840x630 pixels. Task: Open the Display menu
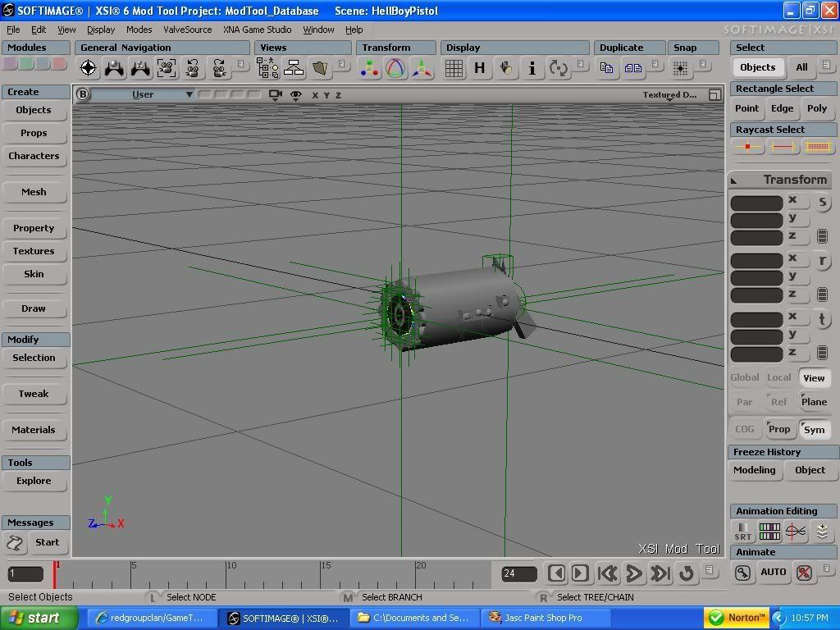click(x=101, y=30)
